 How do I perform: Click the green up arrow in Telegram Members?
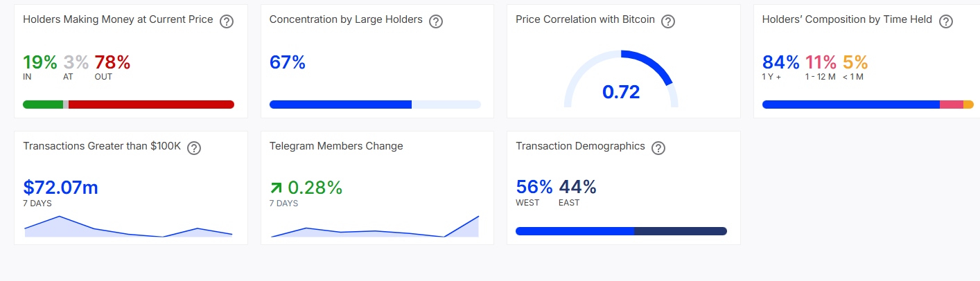276,188
